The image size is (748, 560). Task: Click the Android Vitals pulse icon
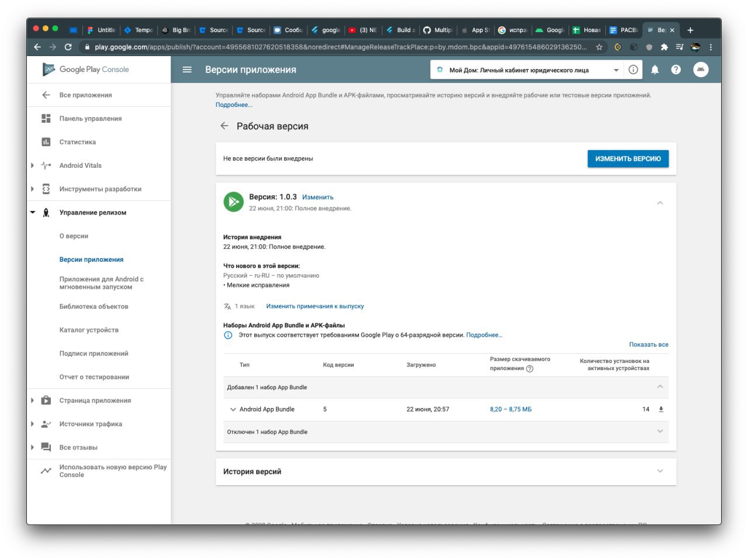coord(46,165)
